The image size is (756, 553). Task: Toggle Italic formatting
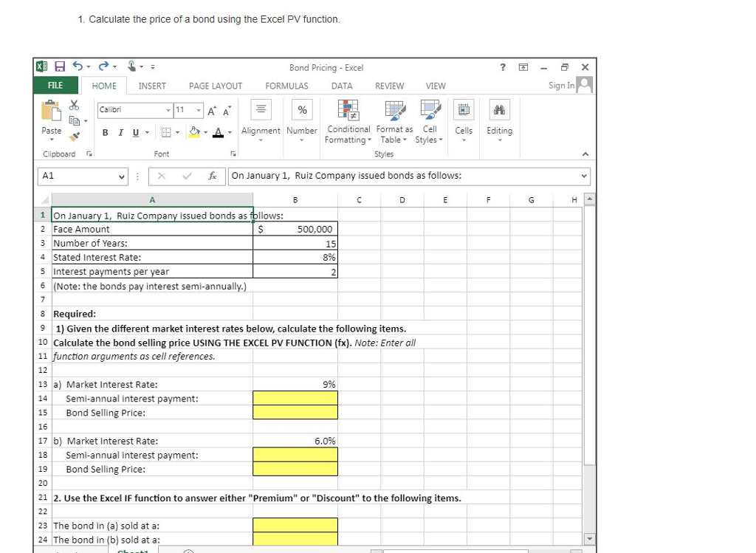click(x=120, y=133)
